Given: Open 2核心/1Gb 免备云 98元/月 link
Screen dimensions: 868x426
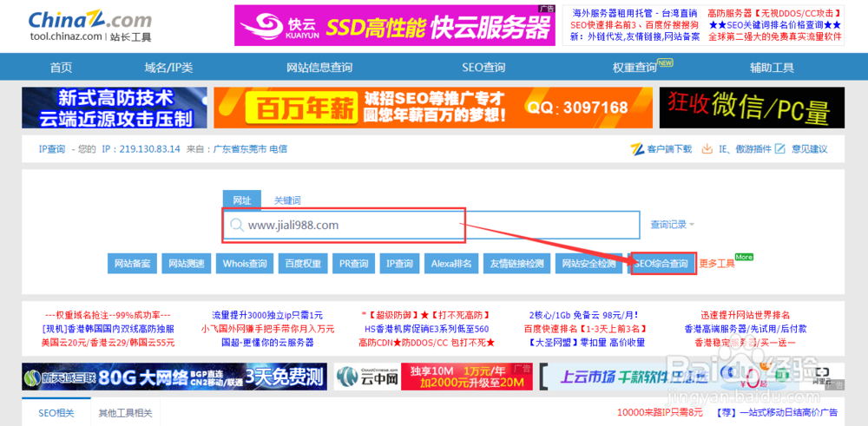Looking at the screenshot, I should click(584, 315).
